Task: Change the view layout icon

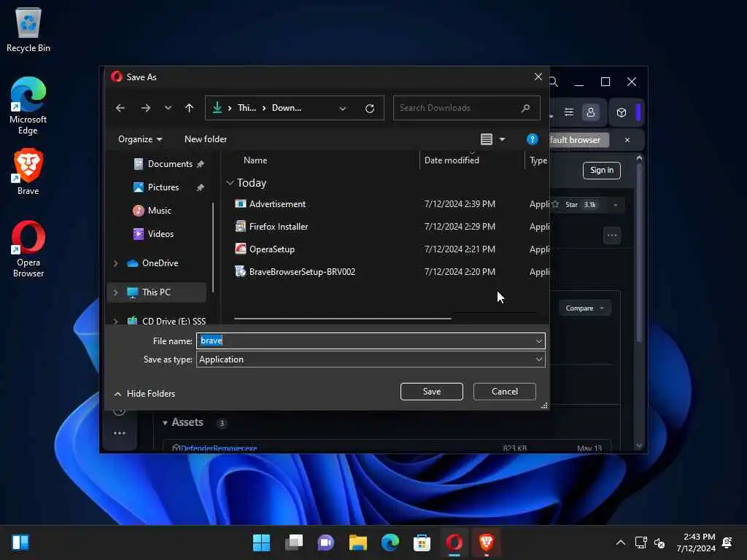Action: tap(487, 139)
